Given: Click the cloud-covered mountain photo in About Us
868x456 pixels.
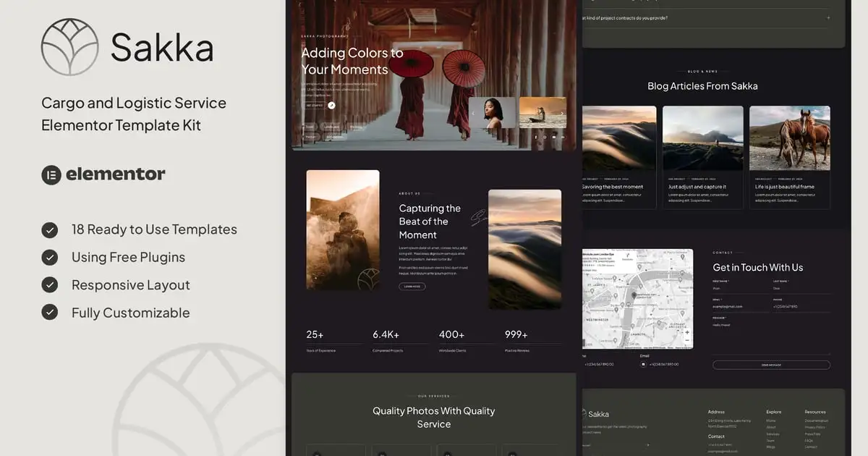Looking at the screenshot, I should click(525, 250).
